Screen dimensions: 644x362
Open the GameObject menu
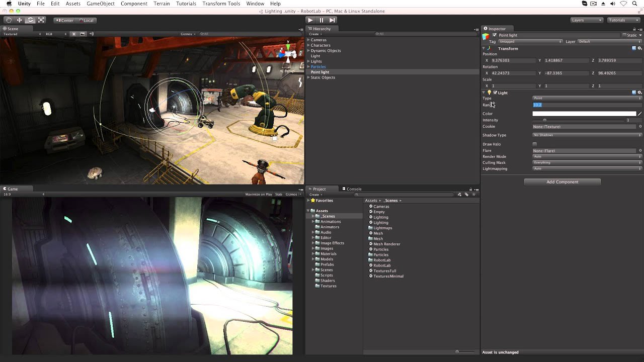click(101, 4)
